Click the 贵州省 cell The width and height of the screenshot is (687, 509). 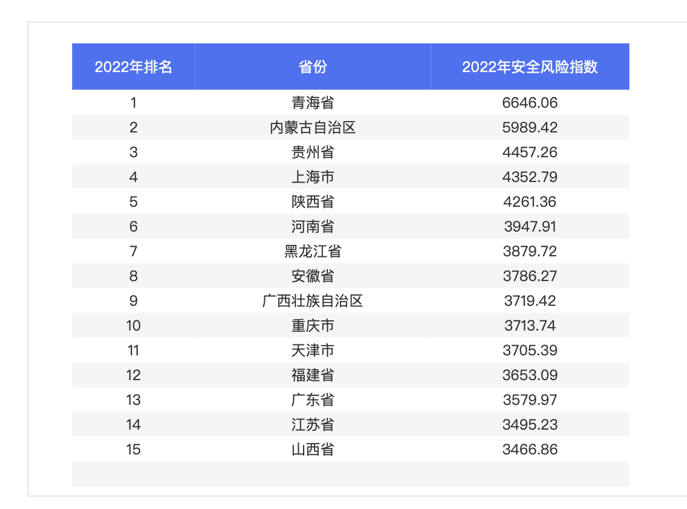point(312,152)
